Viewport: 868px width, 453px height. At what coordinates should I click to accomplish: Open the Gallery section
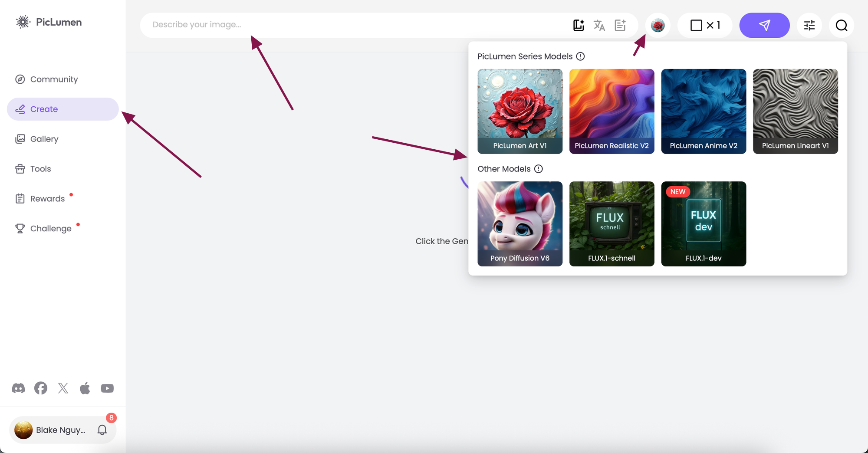[63, 139]
